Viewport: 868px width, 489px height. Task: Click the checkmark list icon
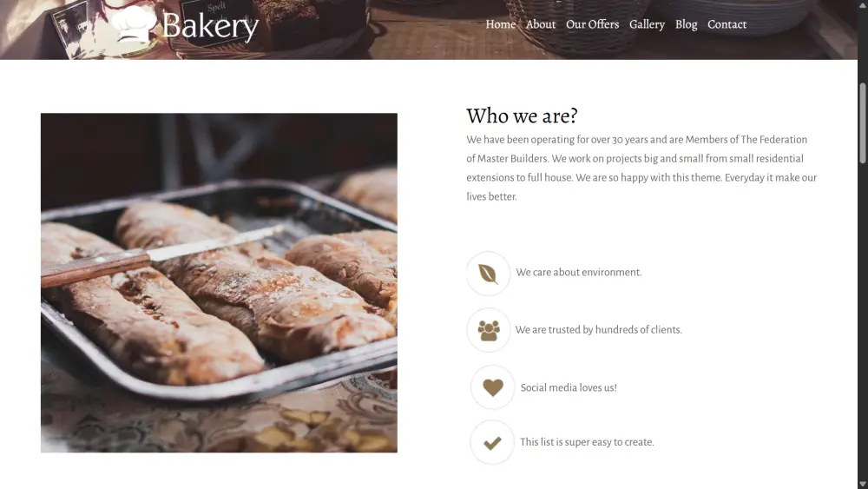pyautogui.click(x=492, y=443)
